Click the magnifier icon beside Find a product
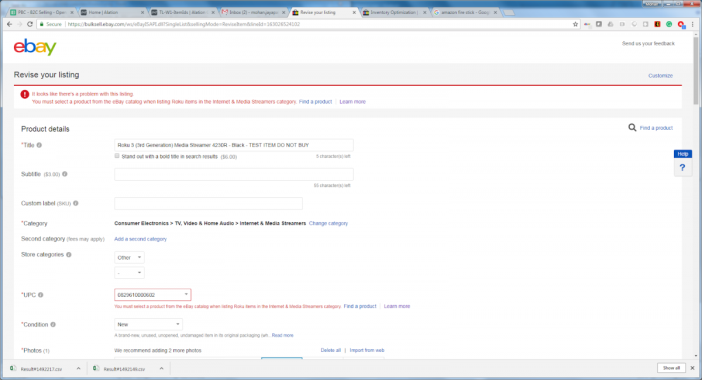This screenshot has width=702, height=380. (x=632, y=128)
